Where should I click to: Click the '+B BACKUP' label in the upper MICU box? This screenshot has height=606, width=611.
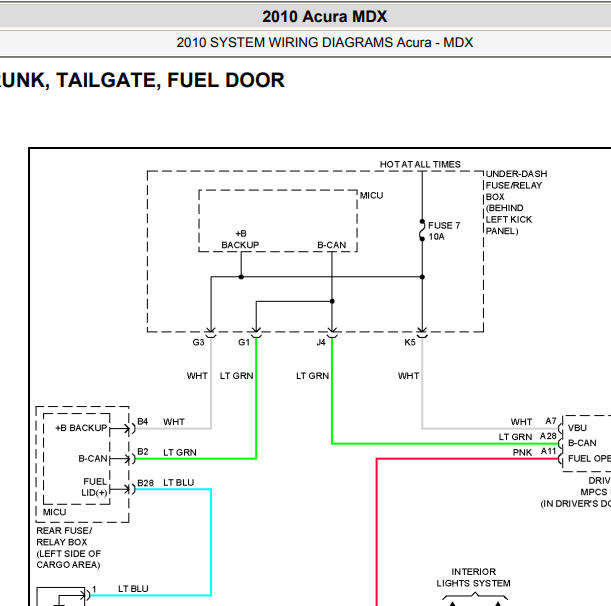click(240, 239)
